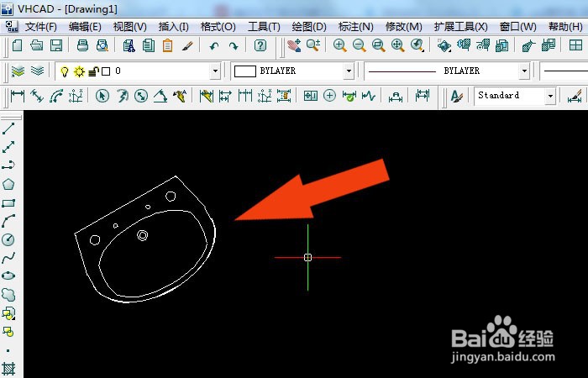Image resolution: width=588 pixels, height=378 pixels.
Task: Open the 编辑(E) menu
Action: 85,27
